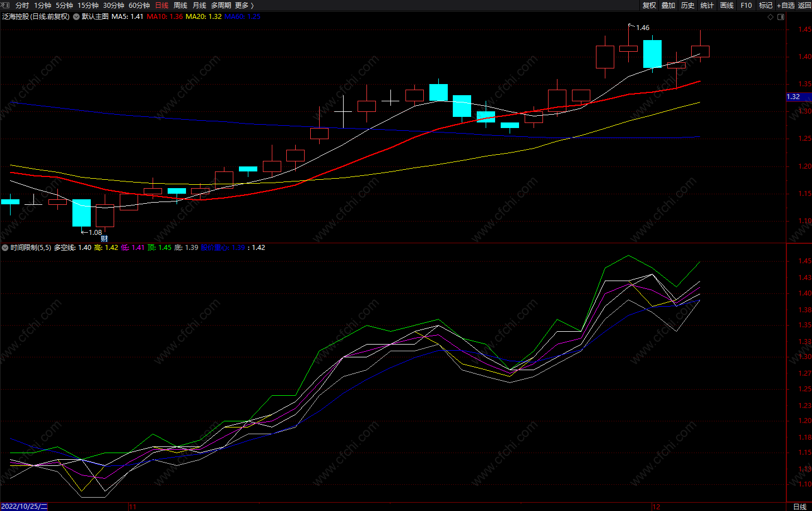Open the 统计 statistics tool
The image size is (812, 511).
click(x=707, y=5)
